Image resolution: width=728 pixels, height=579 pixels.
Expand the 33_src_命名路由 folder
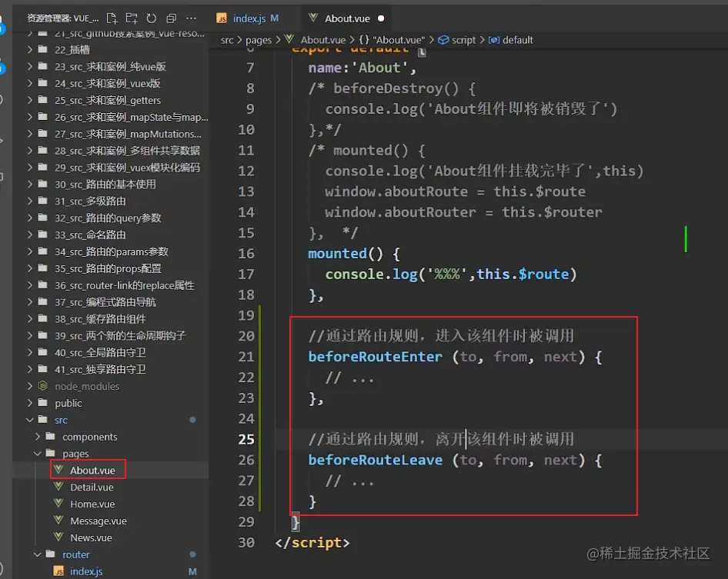(x=30, y=235)
